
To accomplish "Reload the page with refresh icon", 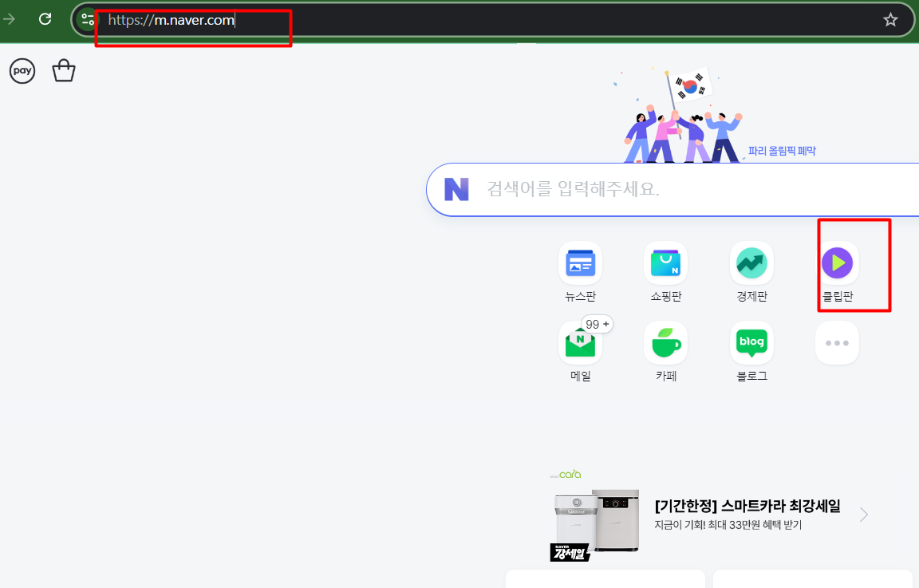I will coord(45,19).
